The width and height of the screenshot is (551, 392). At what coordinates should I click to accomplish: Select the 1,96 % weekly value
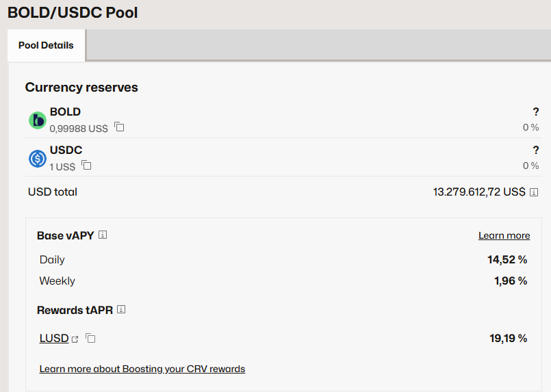pyautogui.click(x=511, y=280)
